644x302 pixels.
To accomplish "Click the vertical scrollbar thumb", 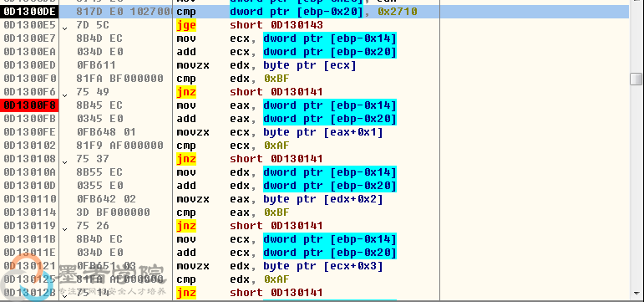I will coord(636,79).
